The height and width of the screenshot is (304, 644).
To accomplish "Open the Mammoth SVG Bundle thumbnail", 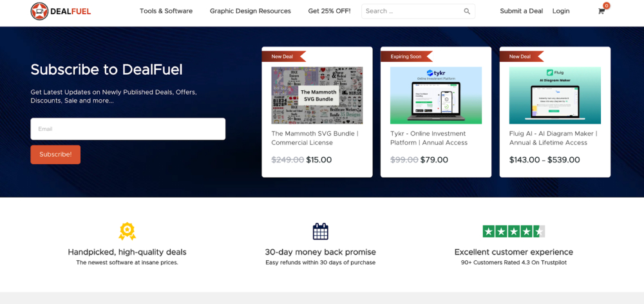I will pos(317,95).
